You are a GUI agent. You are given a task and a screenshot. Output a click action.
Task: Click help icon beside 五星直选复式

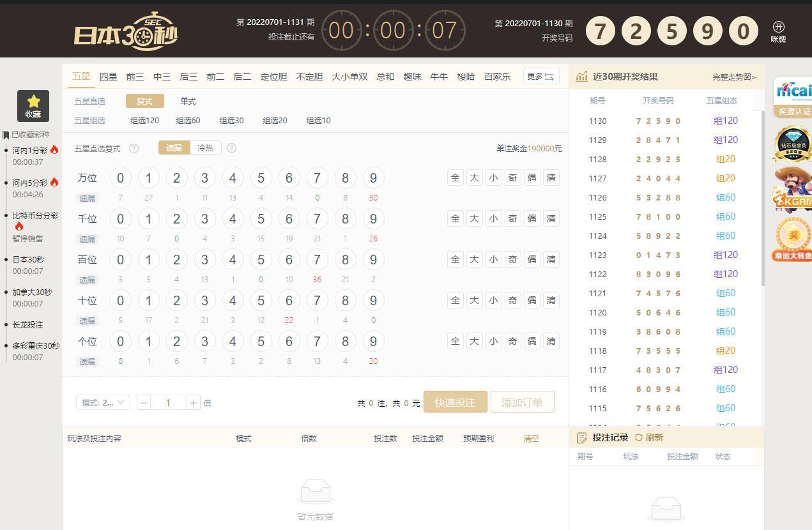coord(134,148)
